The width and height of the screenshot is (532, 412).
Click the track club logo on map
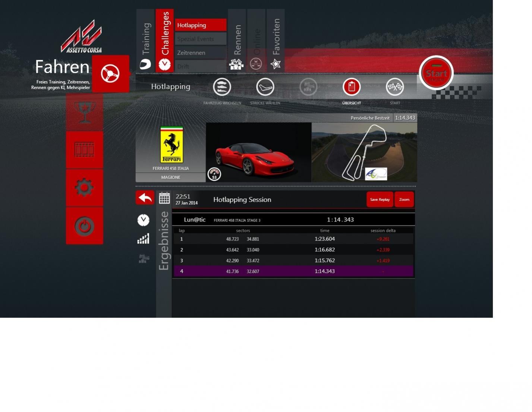(376, 174)
